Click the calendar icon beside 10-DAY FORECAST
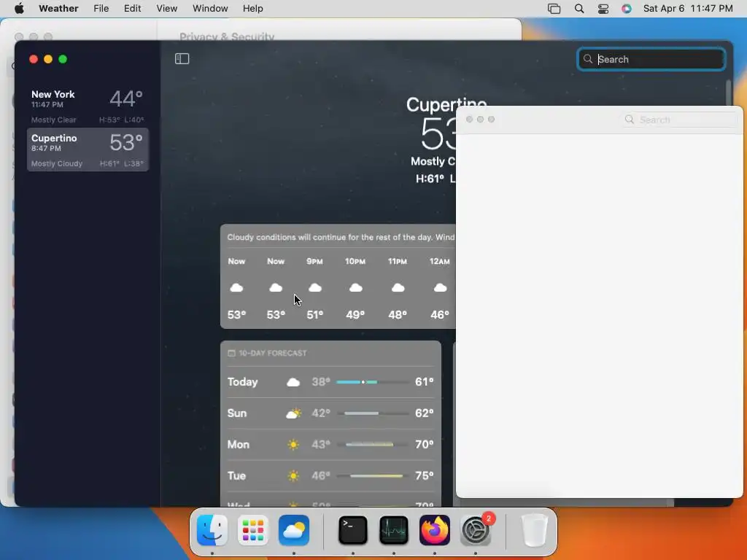 pos(231,353)
